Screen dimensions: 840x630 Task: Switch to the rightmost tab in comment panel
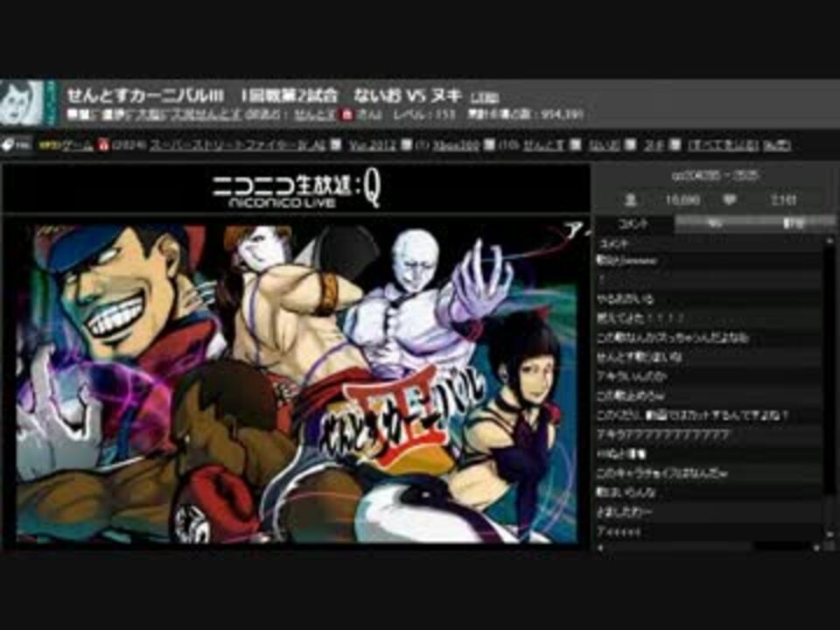(794, 224)
